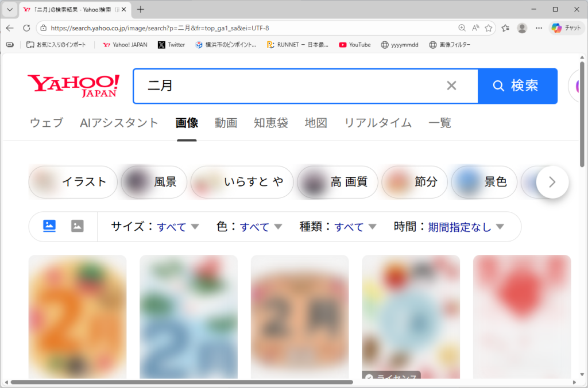Switch to framed image view icon

tap(78, 226)
